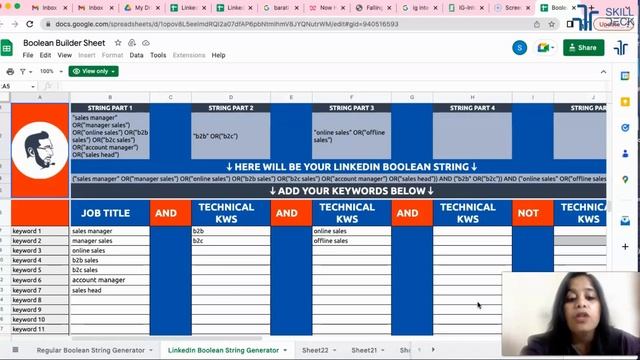This screenshot has height=360, width=640.
Task: Select the String Part 2 output cell
Action: [231, 136]
